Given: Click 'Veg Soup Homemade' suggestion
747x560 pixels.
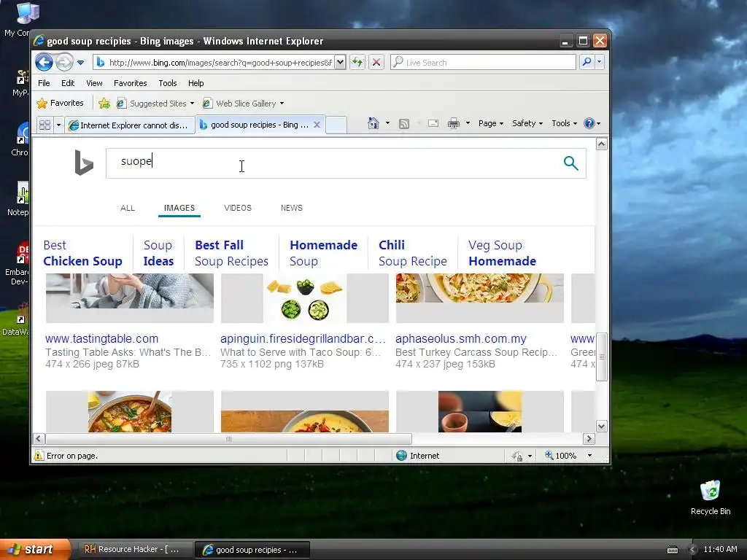Looking at the screenshot, I should coord(502,253).
